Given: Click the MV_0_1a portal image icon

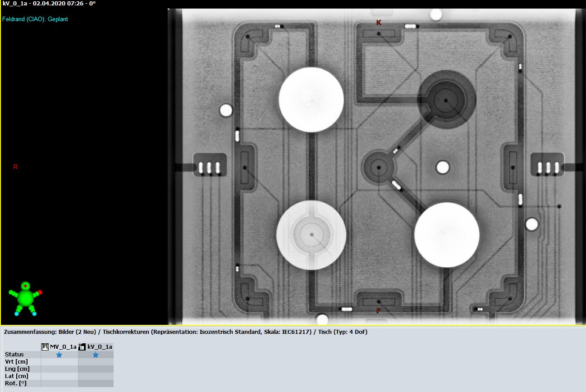Looking at the screenshot, I should (45, 347).
